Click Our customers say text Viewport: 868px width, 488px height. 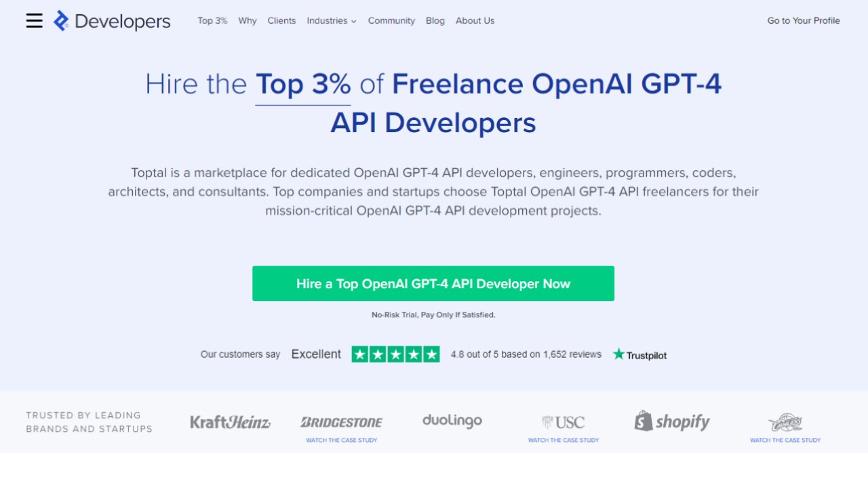point(240,354)
